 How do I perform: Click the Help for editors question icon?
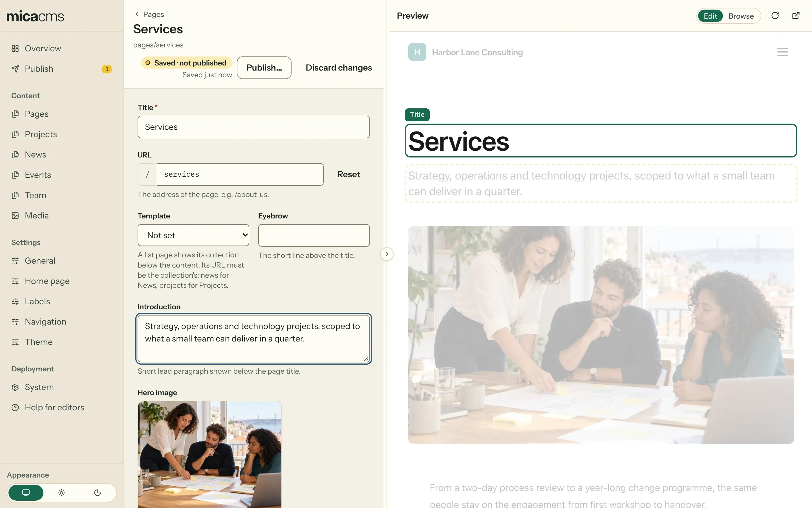click(x=15, y=408)
